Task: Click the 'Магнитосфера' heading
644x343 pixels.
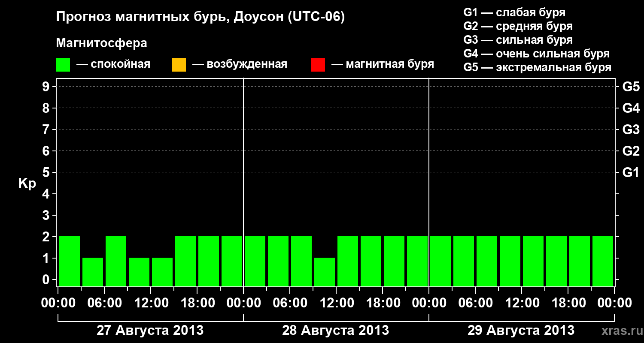Action: pyautogui.click(x=101, y=43)
